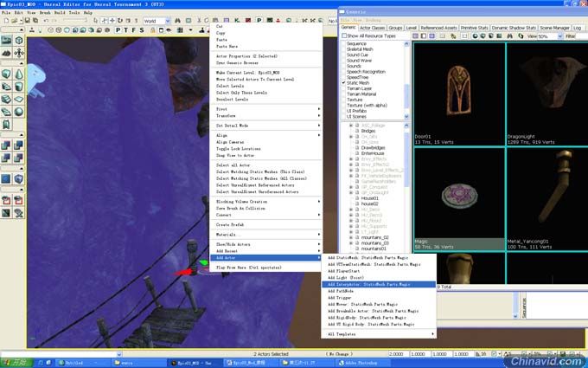Toggle S viewport flag in viewport toolbar

[x=142, y=30]
